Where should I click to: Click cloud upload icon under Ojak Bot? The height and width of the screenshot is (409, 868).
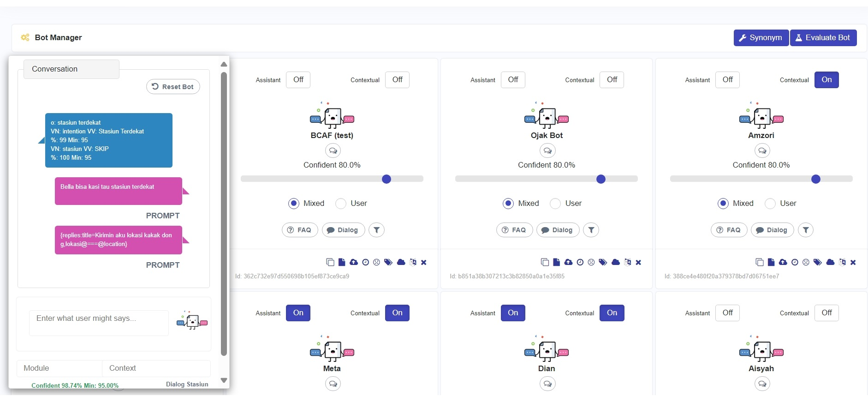[568, 262]
